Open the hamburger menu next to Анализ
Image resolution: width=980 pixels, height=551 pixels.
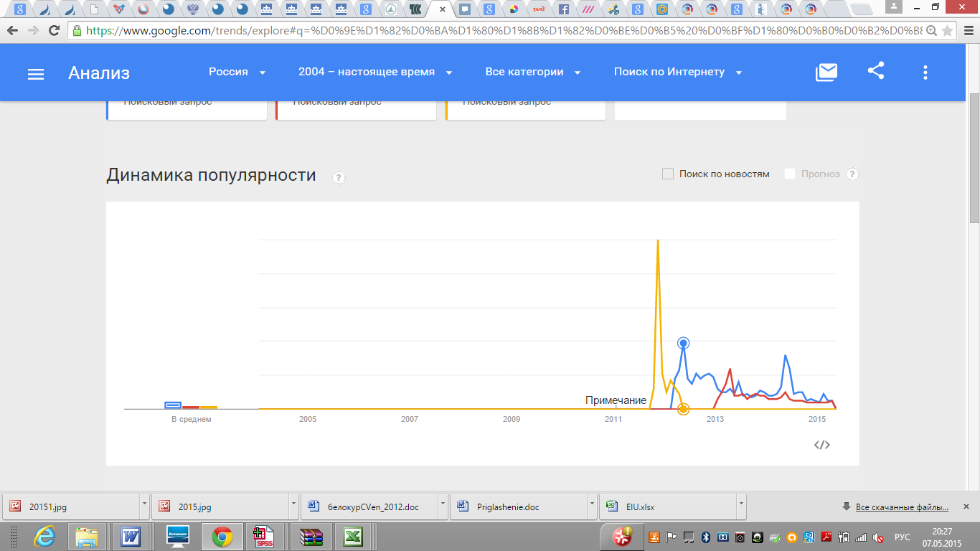36,74
